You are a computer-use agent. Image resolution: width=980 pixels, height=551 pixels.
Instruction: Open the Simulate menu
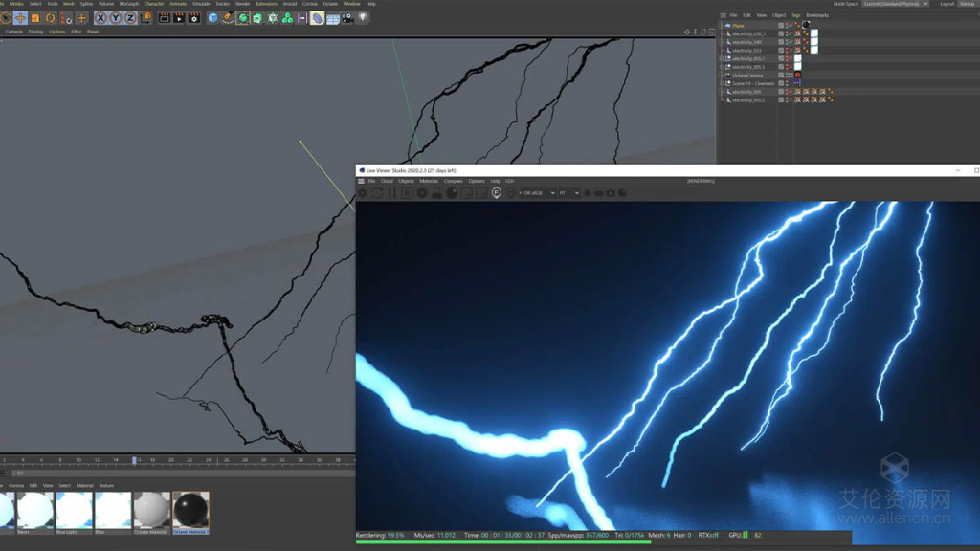[x=201, y=4]
